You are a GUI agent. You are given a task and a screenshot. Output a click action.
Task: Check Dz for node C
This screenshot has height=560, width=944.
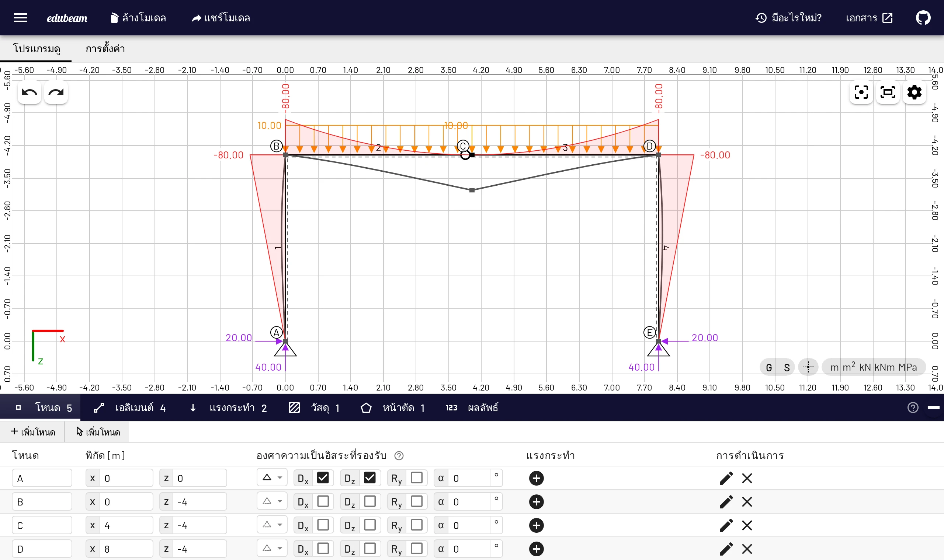point(369,525)
